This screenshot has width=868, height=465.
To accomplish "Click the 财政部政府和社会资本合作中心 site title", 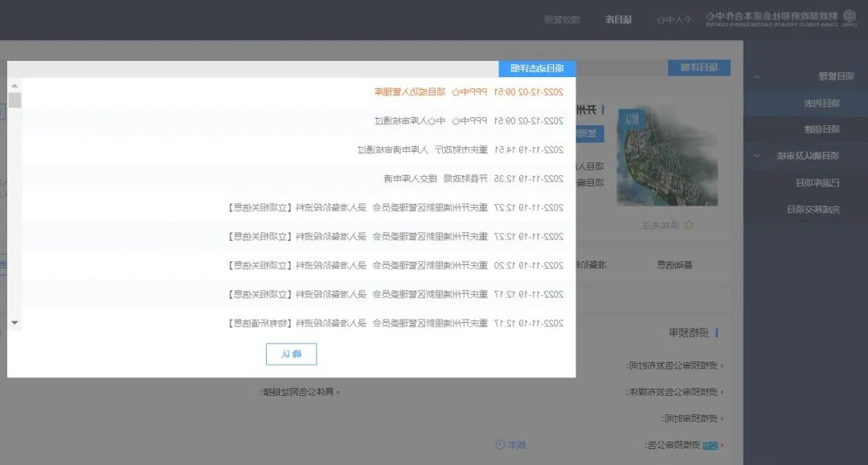I will pyautogui.click(x=772, y=15).
